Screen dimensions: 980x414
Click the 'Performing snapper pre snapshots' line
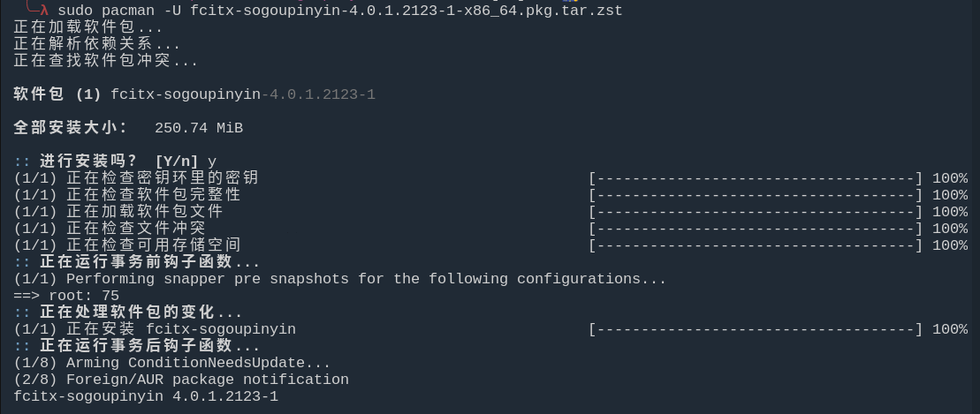click(340, 279)
